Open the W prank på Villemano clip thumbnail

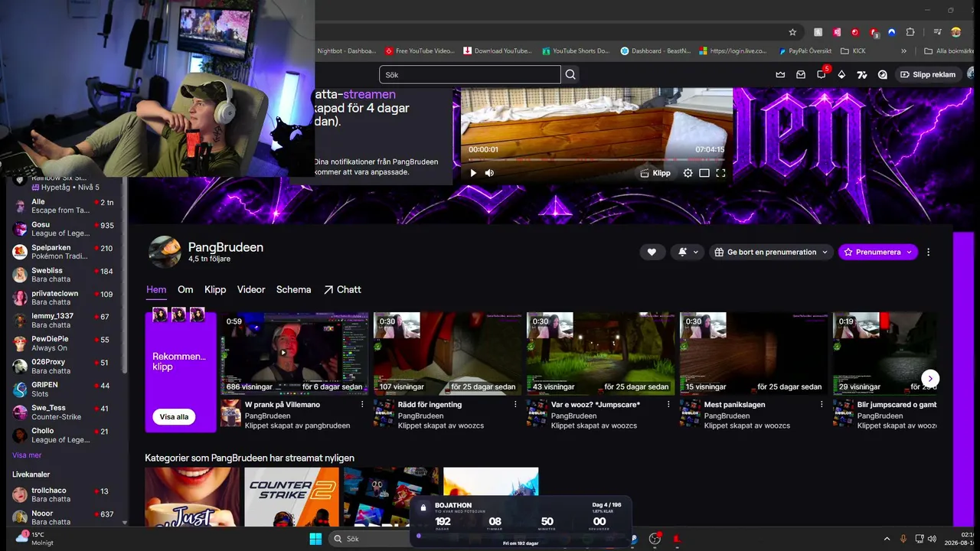click(x=295, y=353)
